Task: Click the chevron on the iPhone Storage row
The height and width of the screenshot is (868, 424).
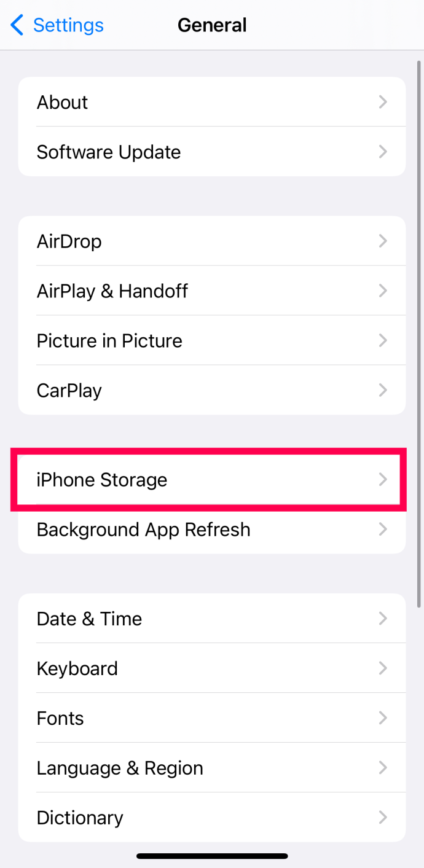Action: [383, 480]
